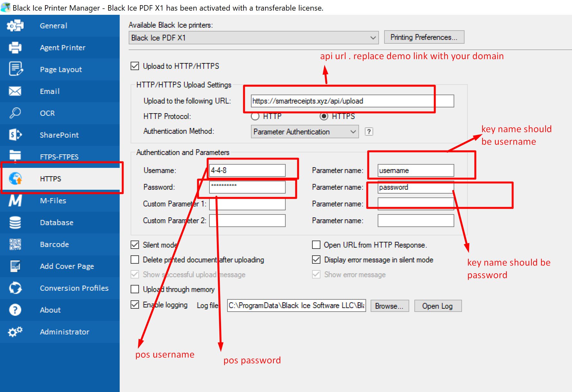The width and height of the screenshot is (572, 392).
Task: Click Printing Preferences button
Action: coord(424,37)
